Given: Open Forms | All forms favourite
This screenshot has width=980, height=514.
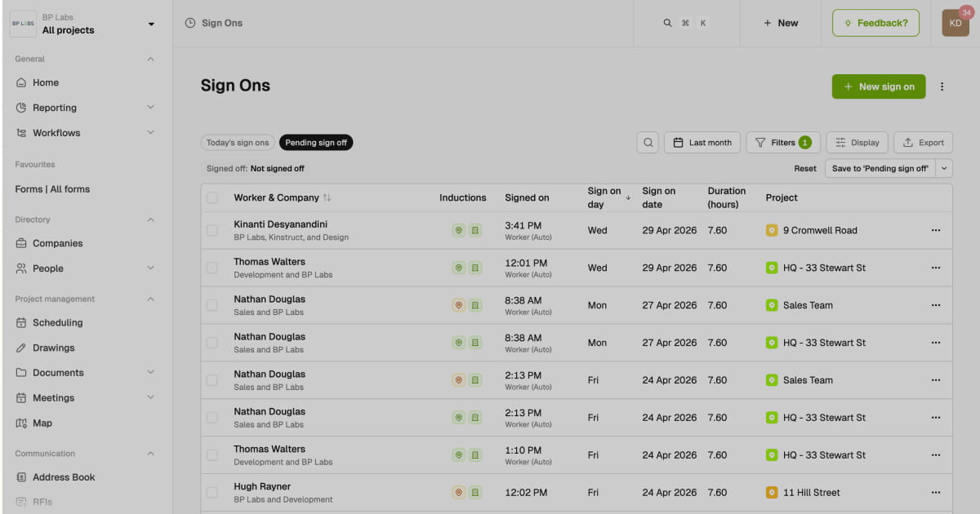Looking at the screenshot, I should (x=52, y=189).
